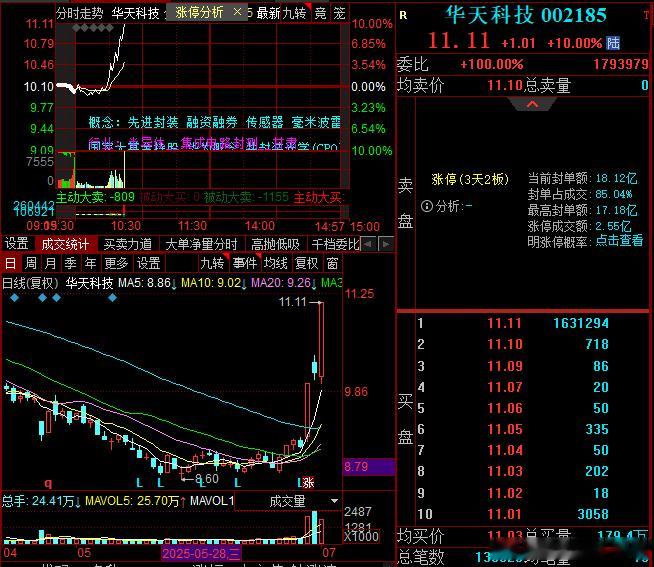Open 更多 period options
Viewport: 654px width, 567px height.
[x=116, y=263]
